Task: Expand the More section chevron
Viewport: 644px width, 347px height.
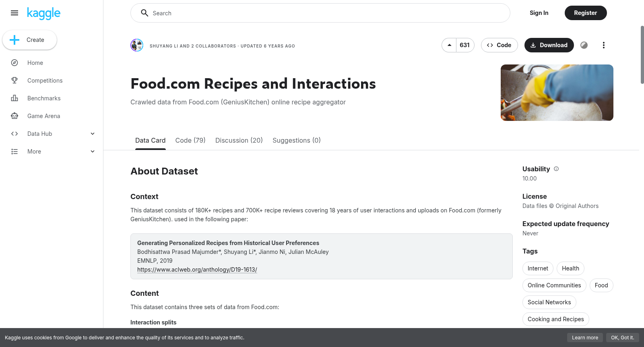Action: point(93,152)
